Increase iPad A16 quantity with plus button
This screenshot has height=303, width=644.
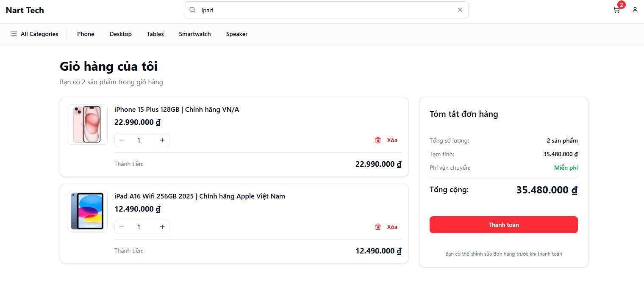point(162,227)
